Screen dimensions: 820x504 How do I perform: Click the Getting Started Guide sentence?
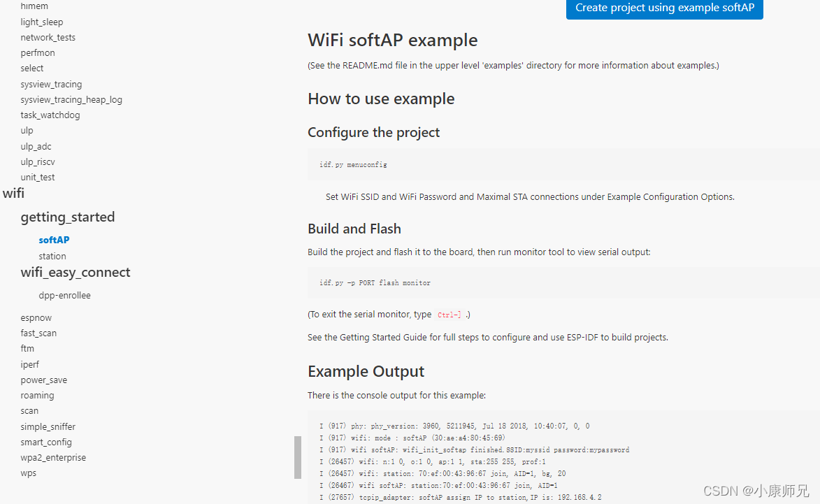[487, 337]
